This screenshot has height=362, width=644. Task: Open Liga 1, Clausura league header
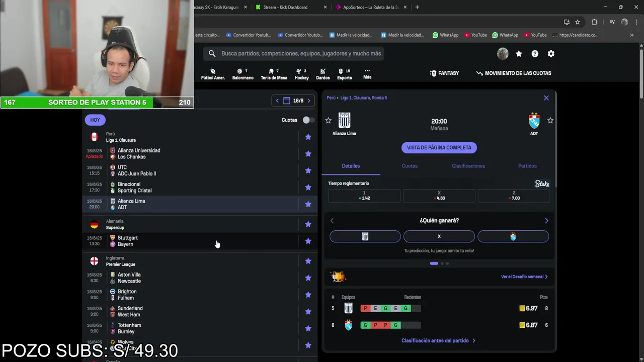pos(121,140)
